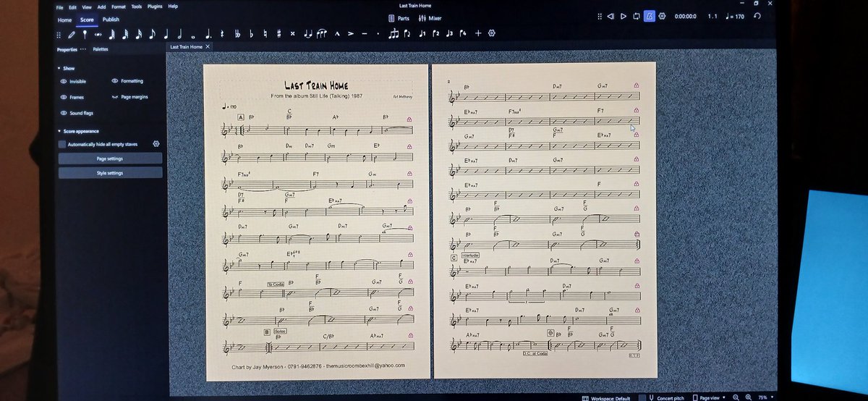
Task: Select the 32nd note duration
Action: tap(125, 33)
